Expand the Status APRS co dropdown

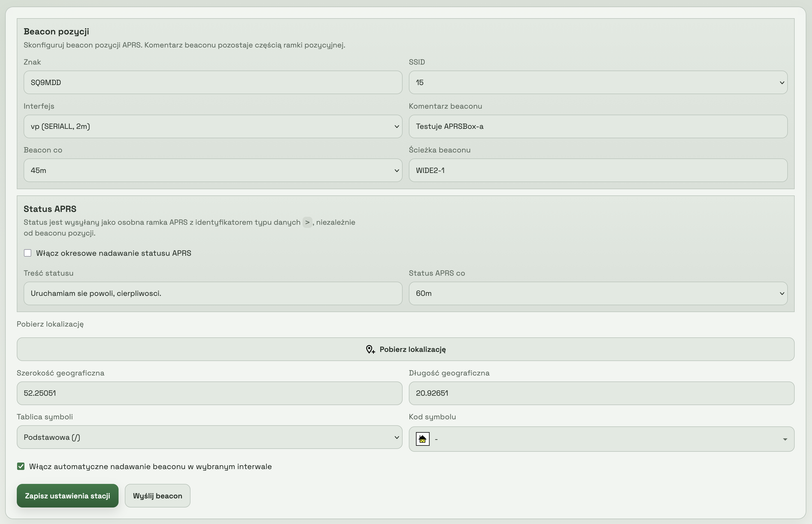[598, 293]
